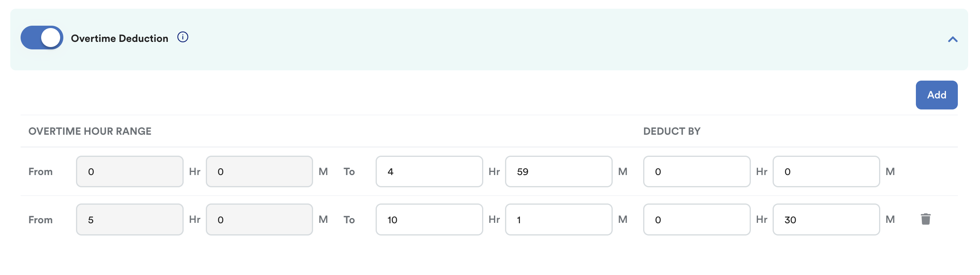Edit second row Deduct By minutes 30
The width and height of the screenshot is (980, 275).
(x=826, y=220)
